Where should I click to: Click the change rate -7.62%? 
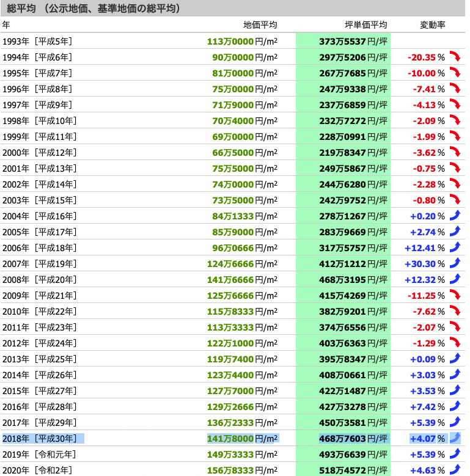point(428,312)
